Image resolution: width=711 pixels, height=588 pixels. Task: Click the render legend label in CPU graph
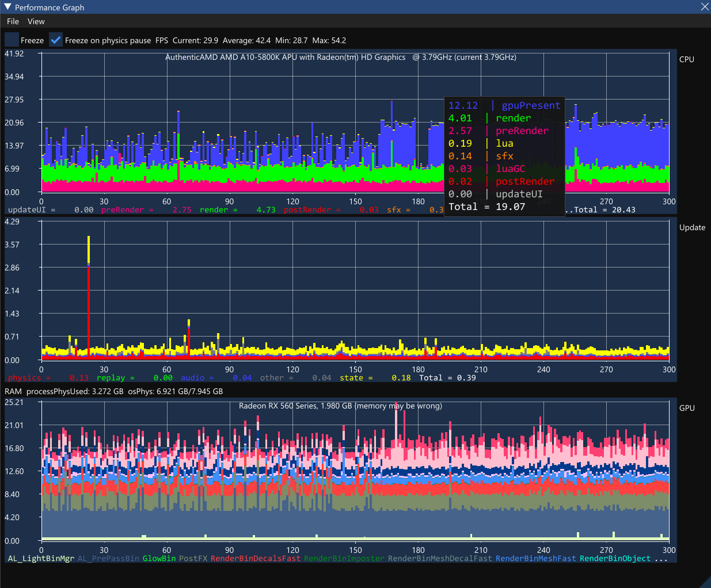[x=214, y=210]
